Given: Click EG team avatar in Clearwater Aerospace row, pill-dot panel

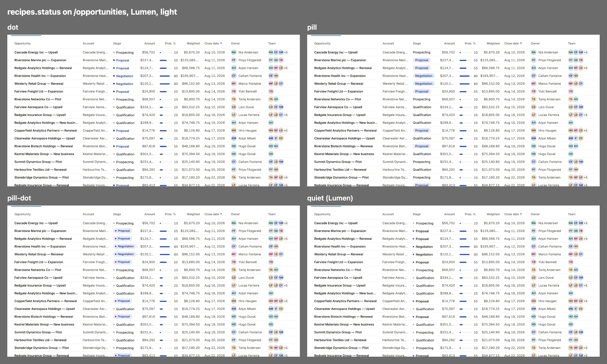Looking at the screenshot, I should [281, 309].
